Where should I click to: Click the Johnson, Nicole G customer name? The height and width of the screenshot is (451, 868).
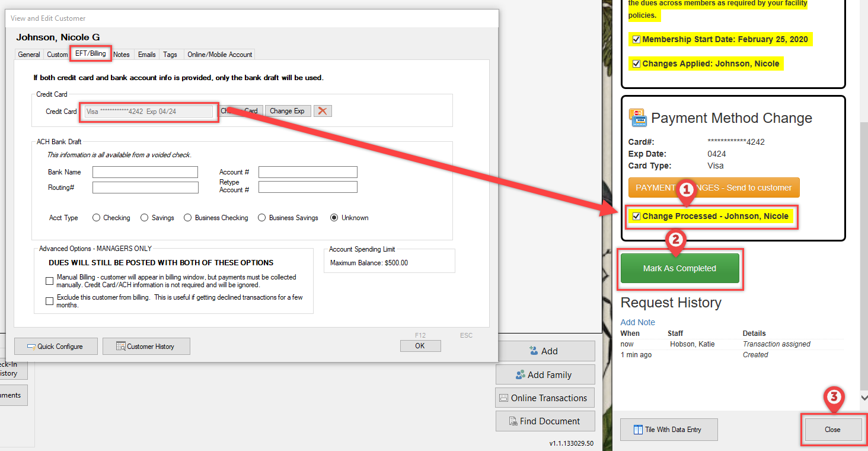coord(58,37)
